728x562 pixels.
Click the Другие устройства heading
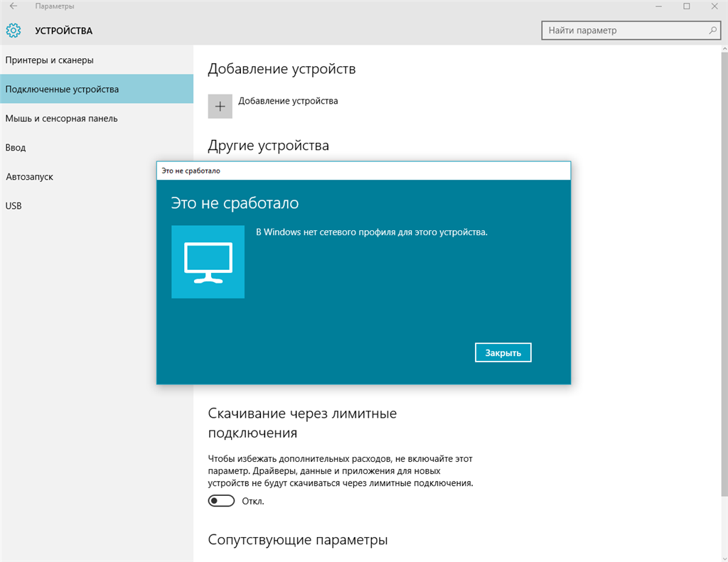click(x=268, y=145)
